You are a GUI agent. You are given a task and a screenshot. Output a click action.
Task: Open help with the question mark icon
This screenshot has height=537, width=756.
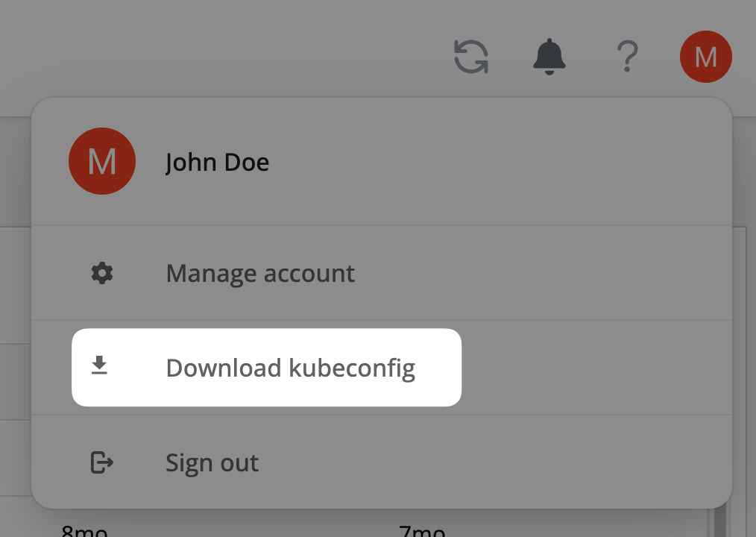pos(628,57)
